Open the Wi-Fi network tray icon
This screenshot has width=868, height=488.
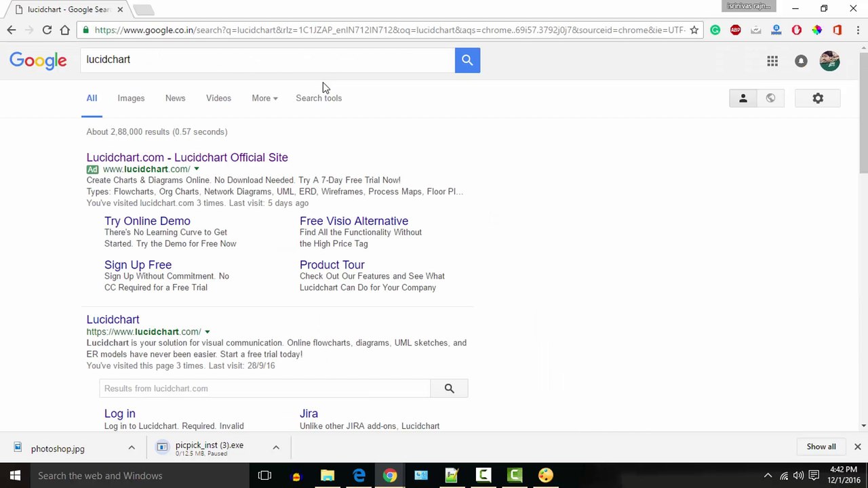click(x=783, y=475)
